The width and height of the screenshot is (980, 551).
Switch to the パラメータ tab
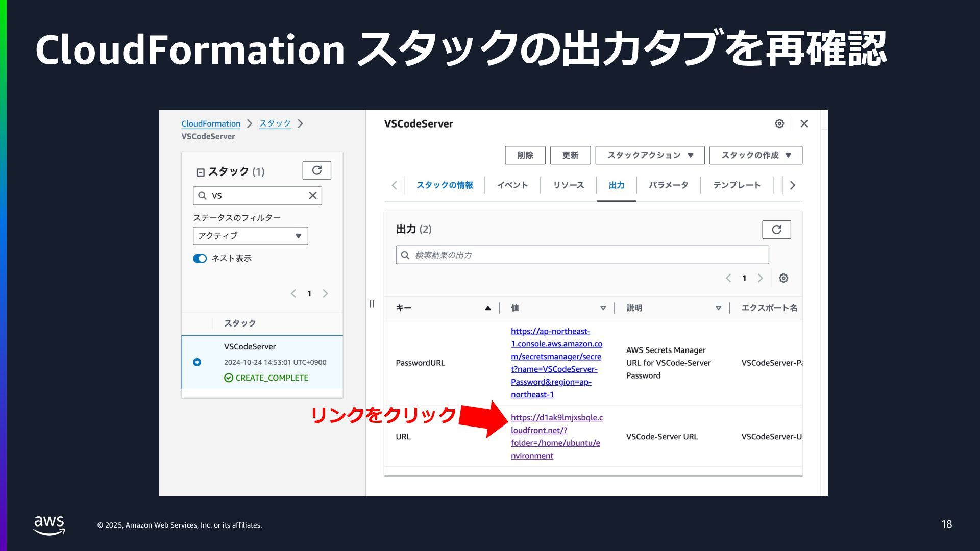pos(668,185)
